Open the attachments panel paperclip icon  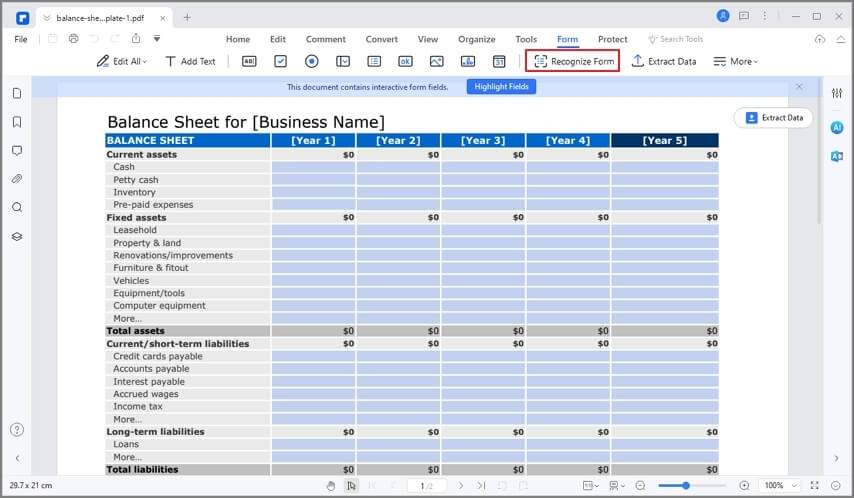pyautogui.click(x=17, y=179)
